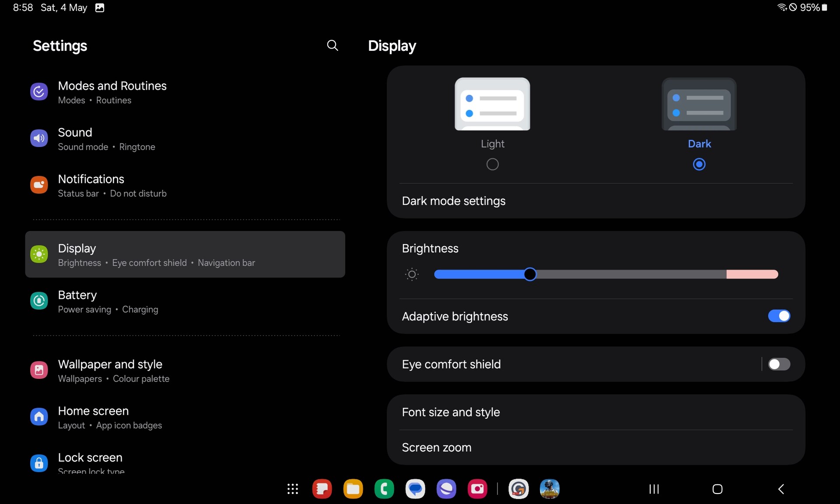Open Font size and style
The image size is (840, 504).
pyautogui.click(x=596, y=412)
